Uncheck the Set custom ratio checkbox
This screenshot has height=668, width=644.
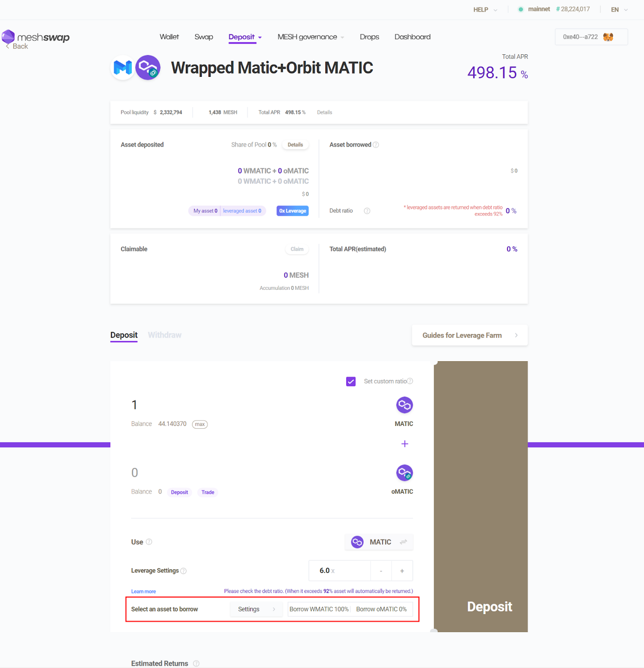coord(351,381)
